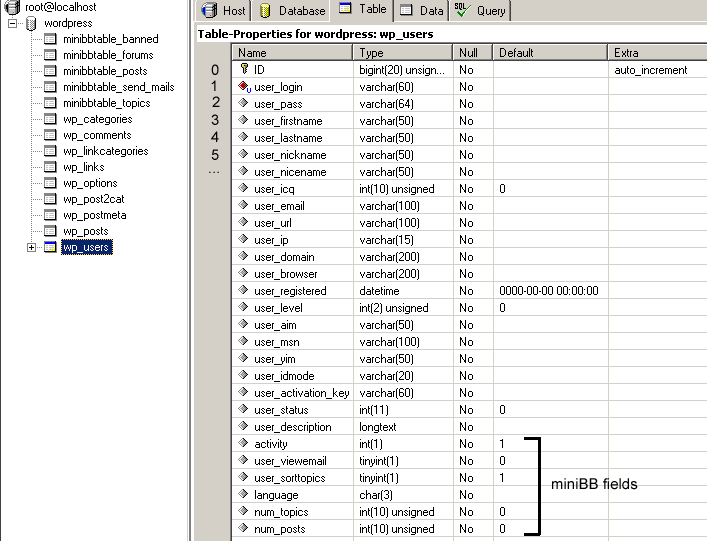This screenshot has width=707, height=541.
Task: Click the minibbtable_banned table icon
Action: [50, 39]
